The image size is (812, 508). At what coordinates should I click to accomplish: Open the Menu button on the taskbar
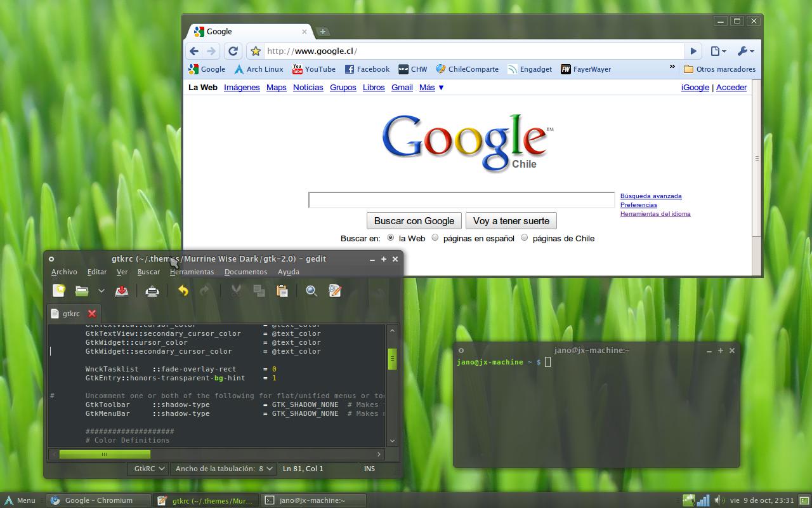[x=20, y=500]
